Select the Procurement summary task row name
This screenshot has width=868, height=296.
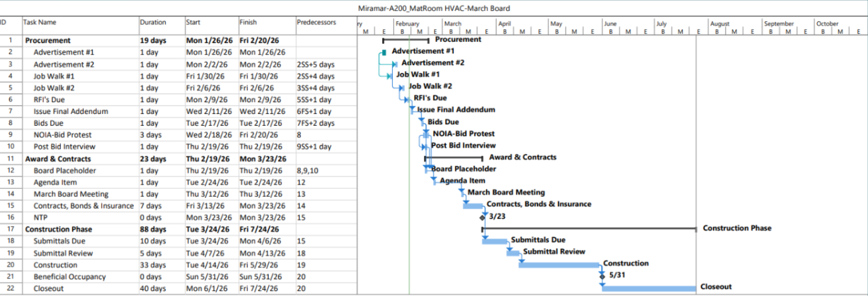click(48, 41)
